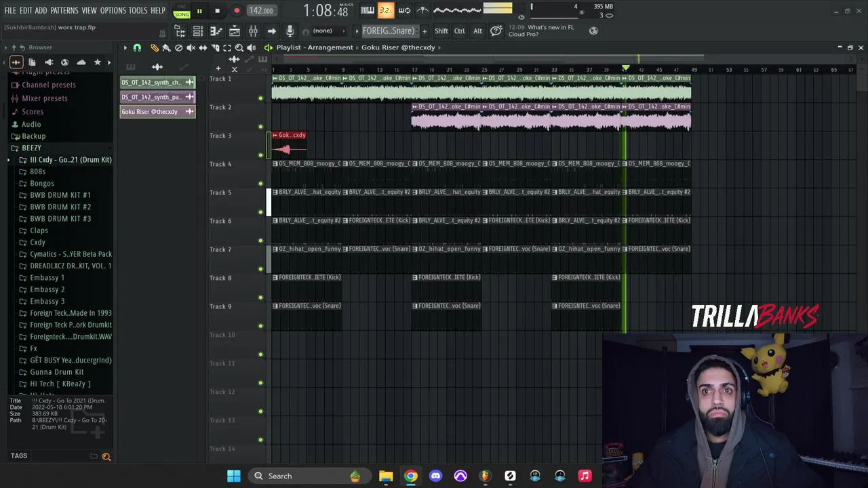
Task: Open File Explorer from the taskbar
Action: coord(386,476)
